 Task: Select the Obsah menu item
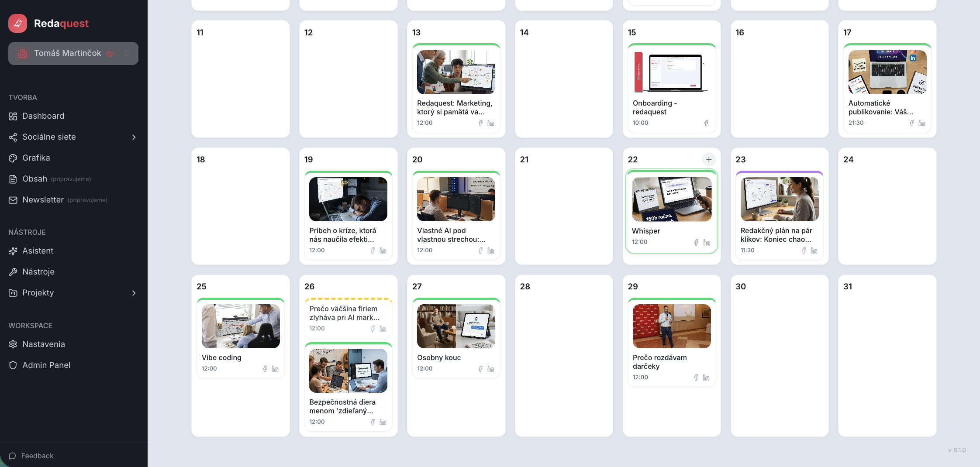point(35,179)
